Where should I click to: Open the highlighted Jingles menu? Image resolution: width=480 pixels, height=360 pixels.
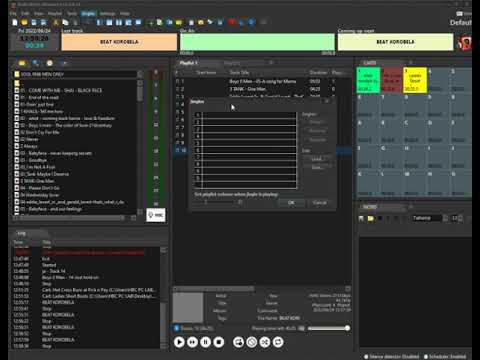(88, 14)
